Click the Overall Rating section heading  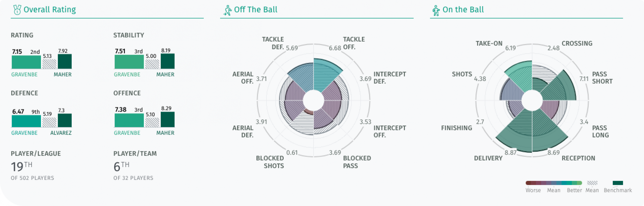(x=50, y=10)
